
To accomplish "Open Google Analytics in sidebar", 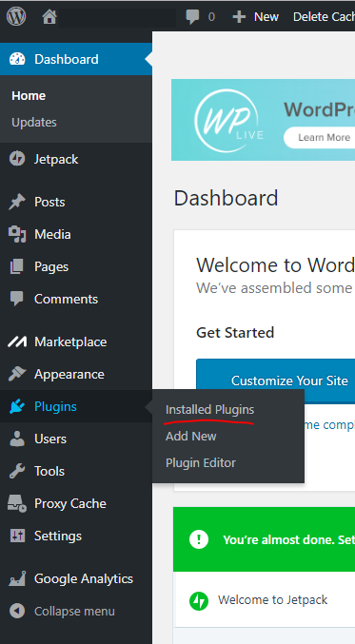I will 76,579.
